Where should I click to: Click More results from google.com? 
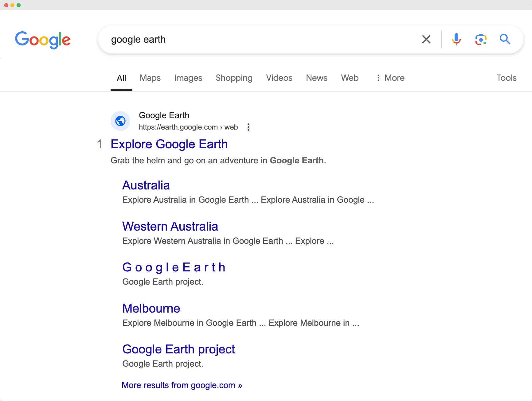point(182,385)
